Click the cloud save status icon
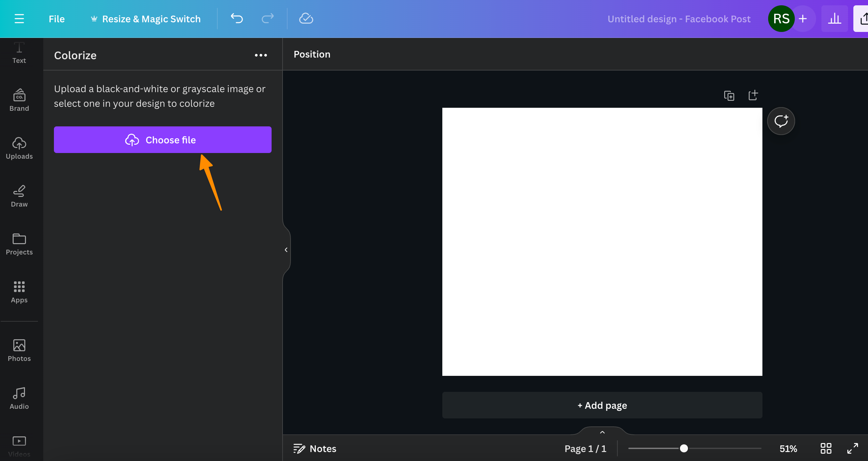868x461 pixels. point(306,18)
